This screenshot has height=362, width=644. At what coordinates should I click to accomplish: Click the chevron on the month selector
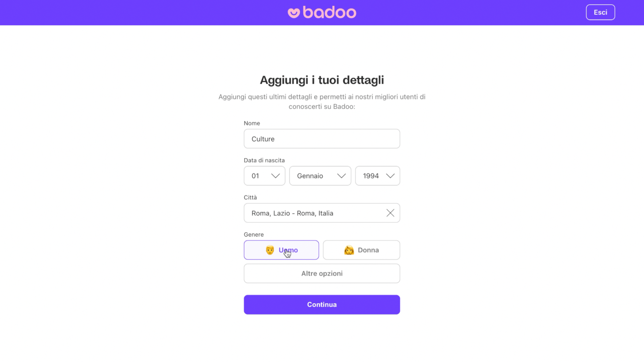point(341,176)
